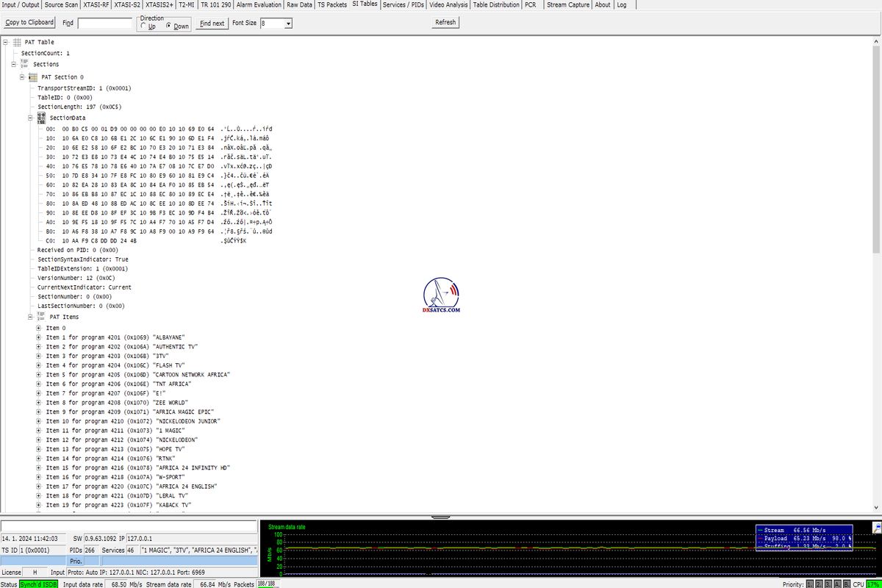Click the Copy to Clipboard button
The height and width of the screenshot is (588, 882).
point(29,23)
